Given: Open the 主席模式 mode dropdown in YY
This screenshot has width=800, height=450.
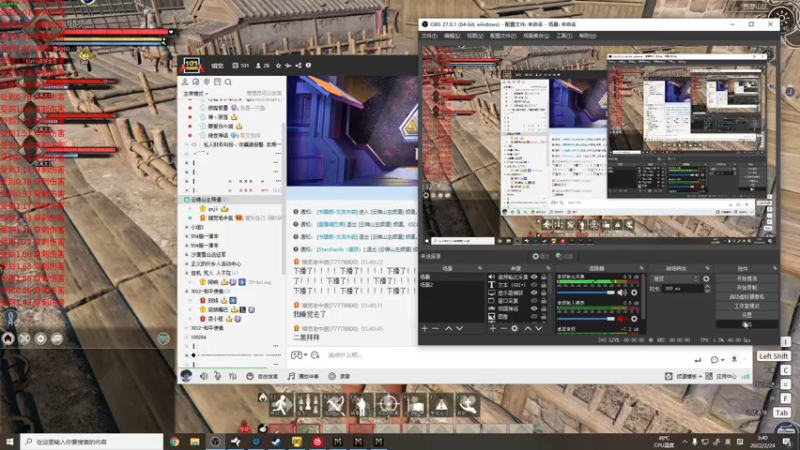Looking at the screenshot, I should point(195,94).
